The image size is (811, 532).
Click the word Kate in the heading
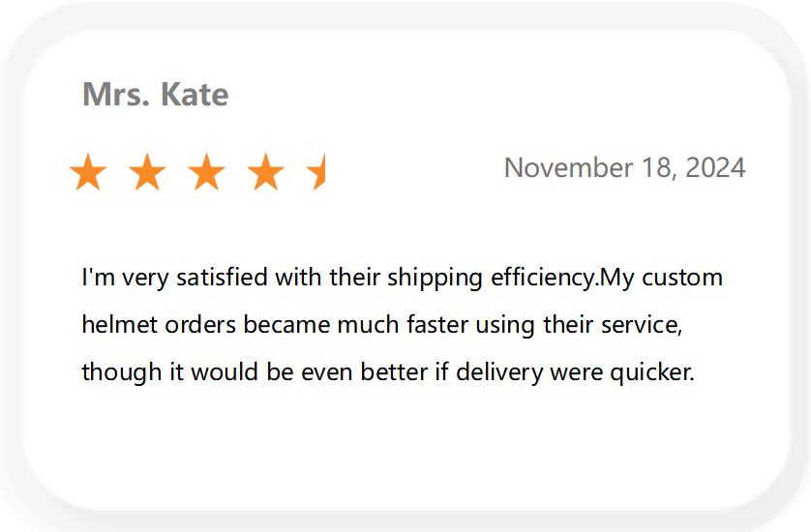pyautogui.click(x=195, y=94)
